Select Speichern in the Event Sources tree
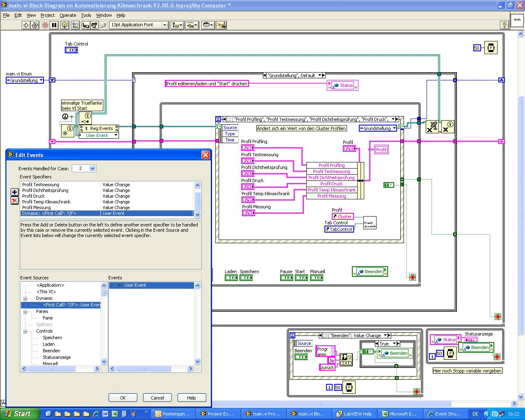525x420 pixels. 52,338
